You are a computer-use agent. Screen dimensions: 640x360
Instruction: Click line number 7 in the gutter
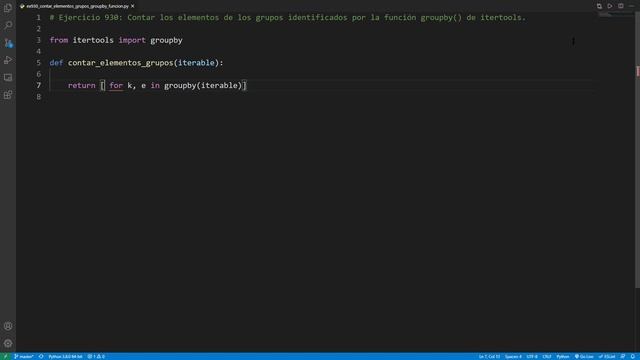pos(39,85)
